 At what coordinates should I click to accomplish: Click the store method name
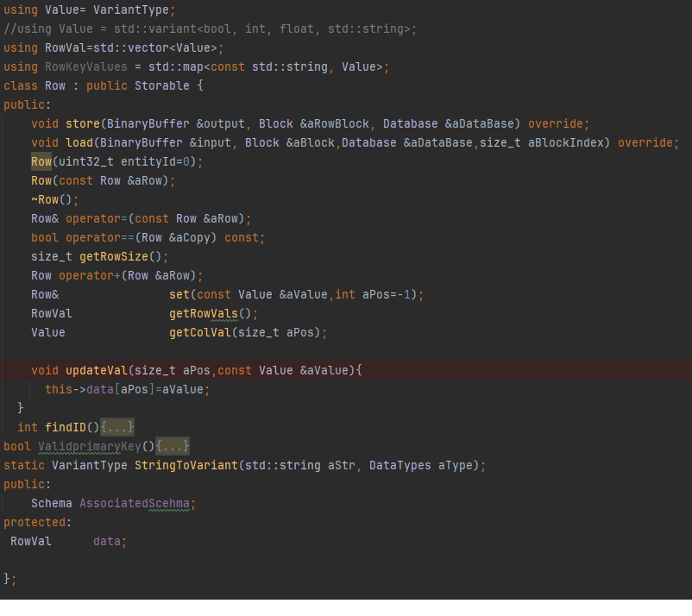83,123
